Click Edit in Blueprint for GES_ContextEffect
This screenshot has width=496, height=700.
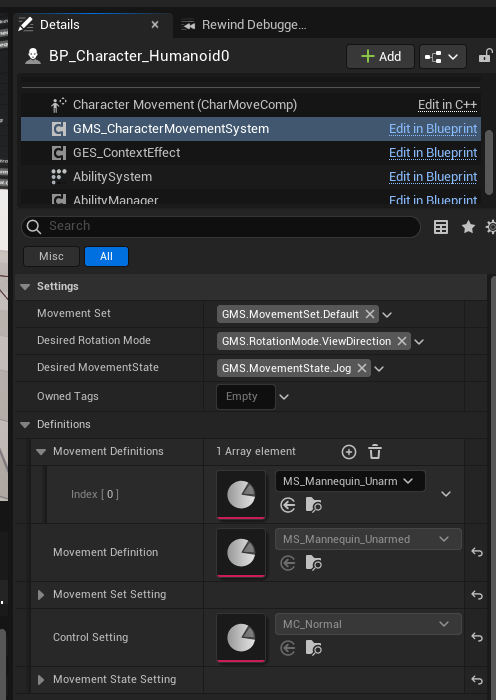(x=433, y=153)
